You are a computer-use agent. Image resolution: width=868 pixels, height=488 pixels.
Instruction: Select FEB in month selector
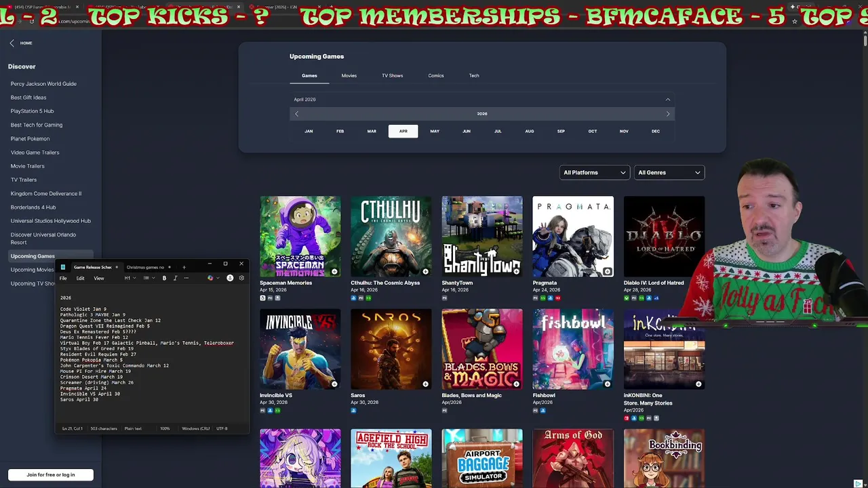[x=340, y=131]
